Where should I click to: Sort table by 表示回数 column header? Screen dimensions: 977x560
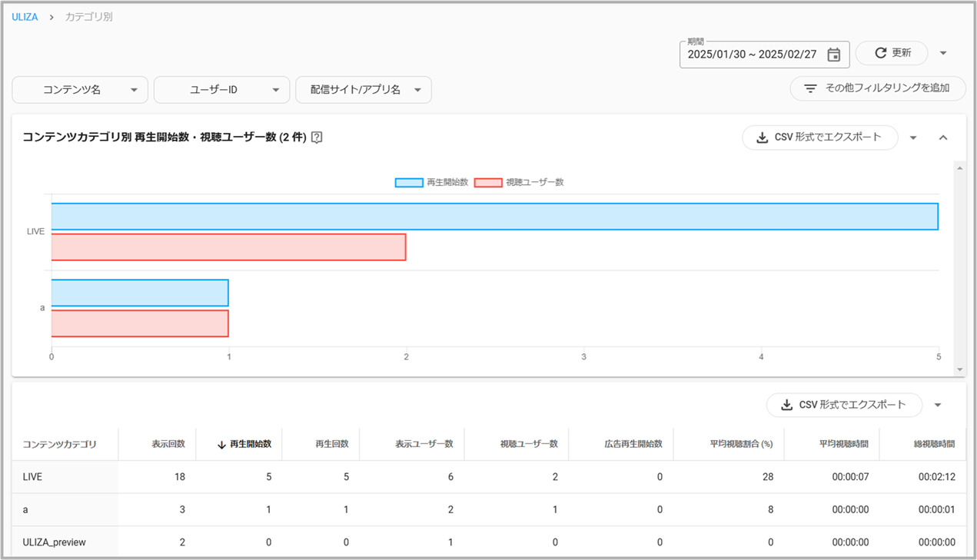pos(168,444)
